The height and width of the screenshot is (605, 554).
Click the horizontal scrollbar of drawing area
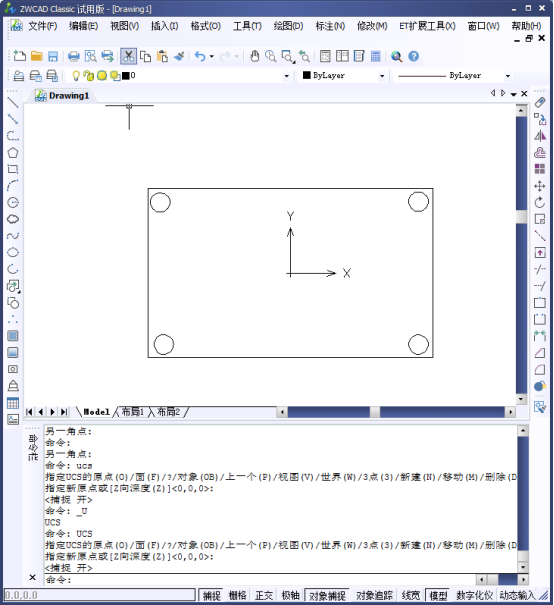click(396, 412)
